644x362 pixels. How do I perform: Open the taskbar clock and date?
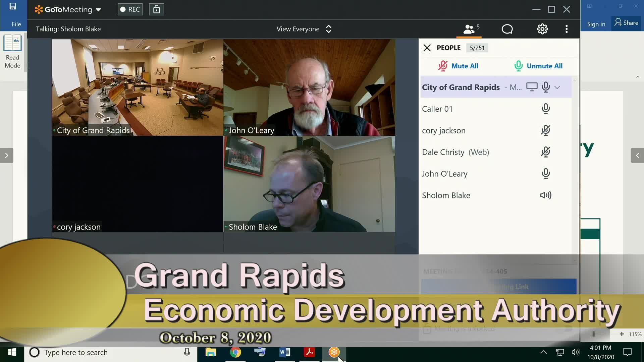click(600, 352)
